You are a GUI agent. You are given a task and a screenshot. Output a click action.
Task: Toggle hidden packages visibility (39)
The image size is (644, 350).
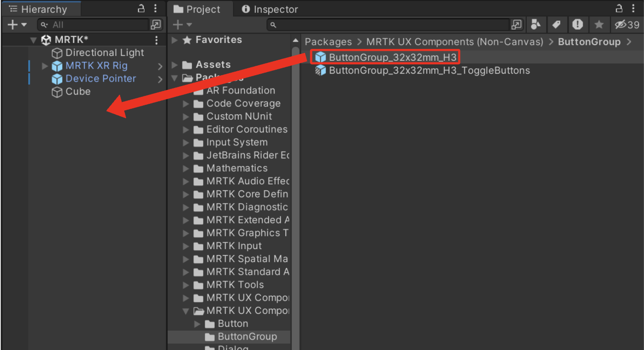pos(626,25)
